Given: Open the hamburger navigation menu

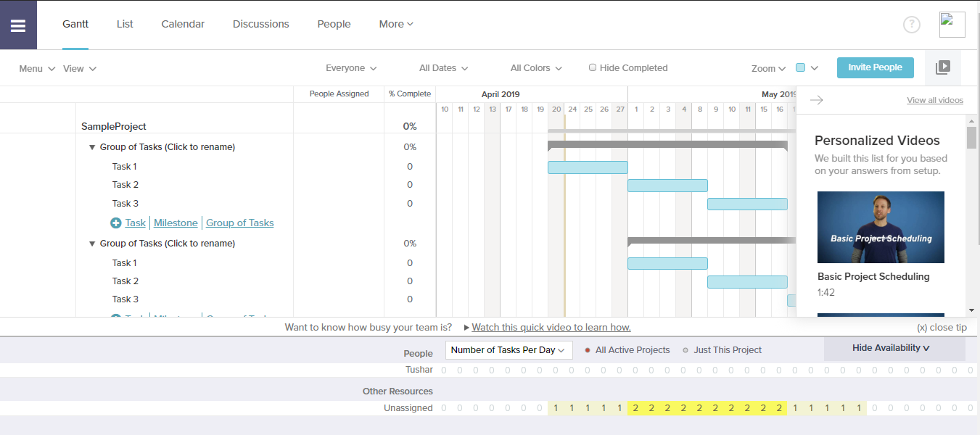Looking at the screenshot, I should click(18, 24).
